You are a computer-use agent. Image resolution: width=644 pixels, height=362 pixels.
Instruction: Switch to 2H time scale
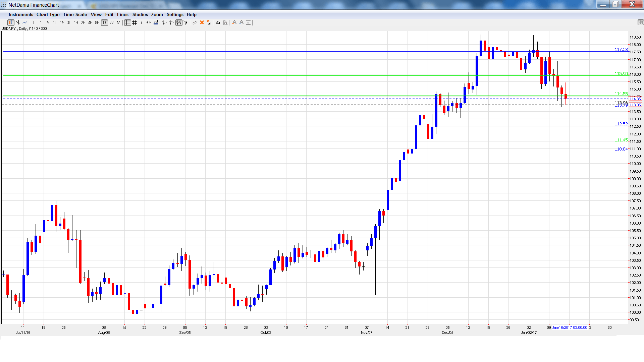83,22
